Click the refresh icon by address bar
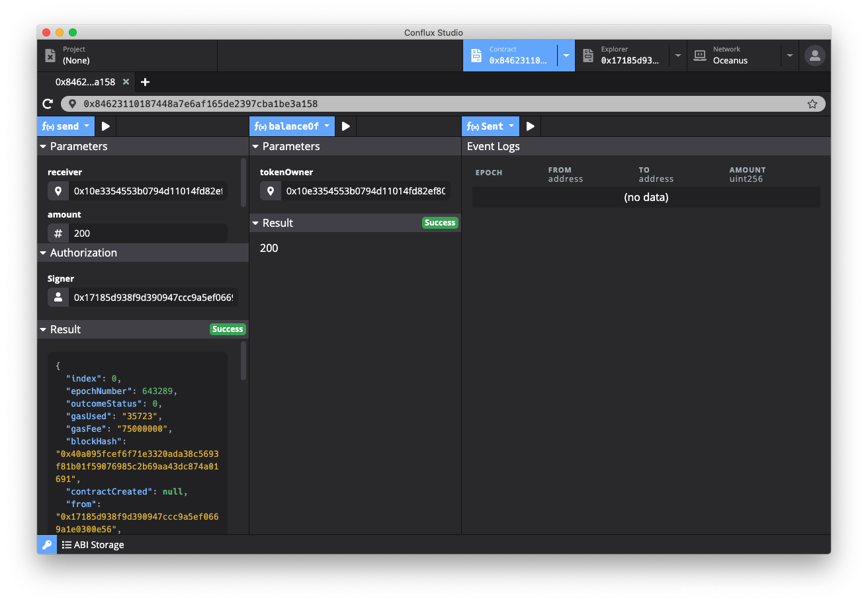This screenshot has width=868, height=603. coord(48,104)
